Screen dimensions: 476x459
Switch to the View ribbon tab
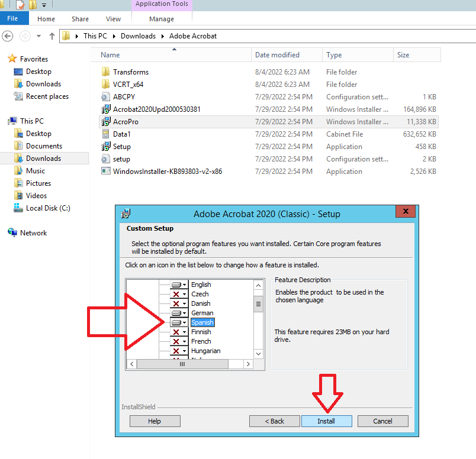[113, 19]
